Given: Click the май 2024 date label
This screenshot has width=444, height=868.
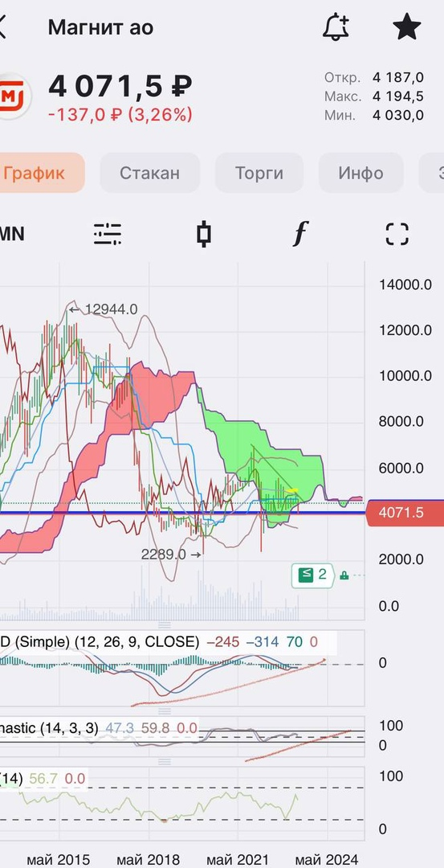Looking at the screenshot, I should tap(326, 859).
